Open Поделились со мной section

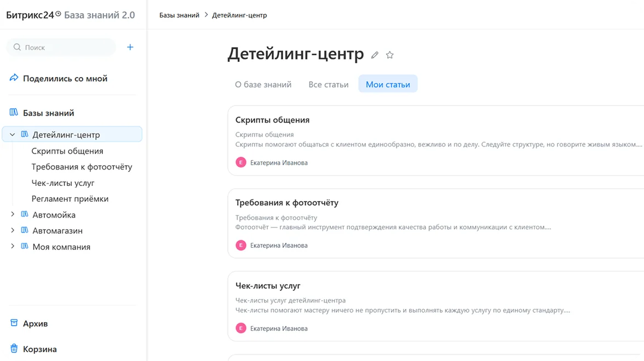(65, 78)
